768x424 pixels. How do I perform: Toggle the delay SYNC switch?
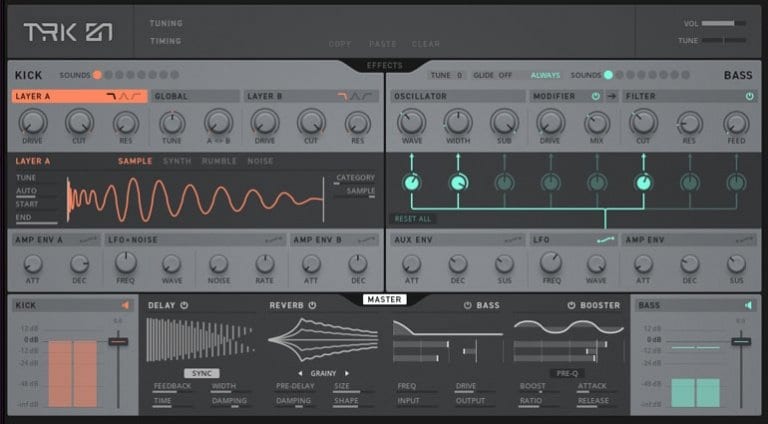coord(201,373)
